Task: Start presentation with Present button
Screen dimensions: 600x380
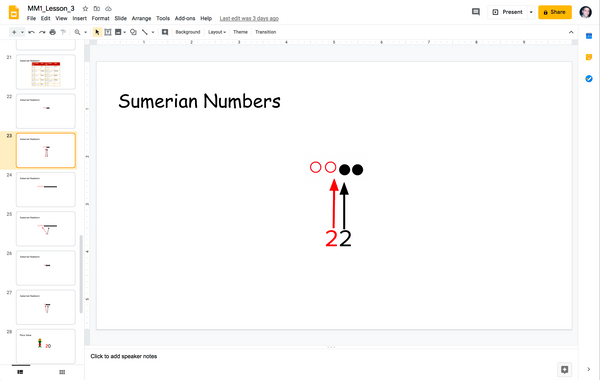Action: click(x=507, y=12)
